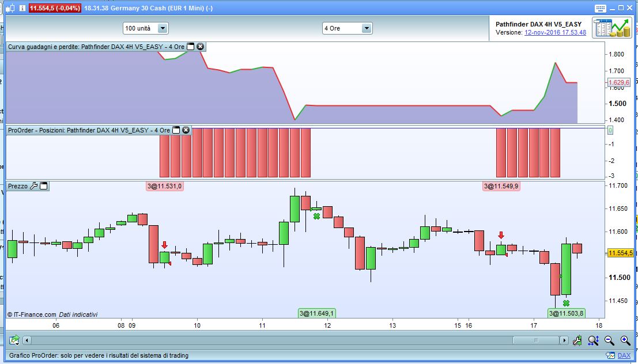Maximize the ProOrder Posizioni panel

[x=176, y=130]
